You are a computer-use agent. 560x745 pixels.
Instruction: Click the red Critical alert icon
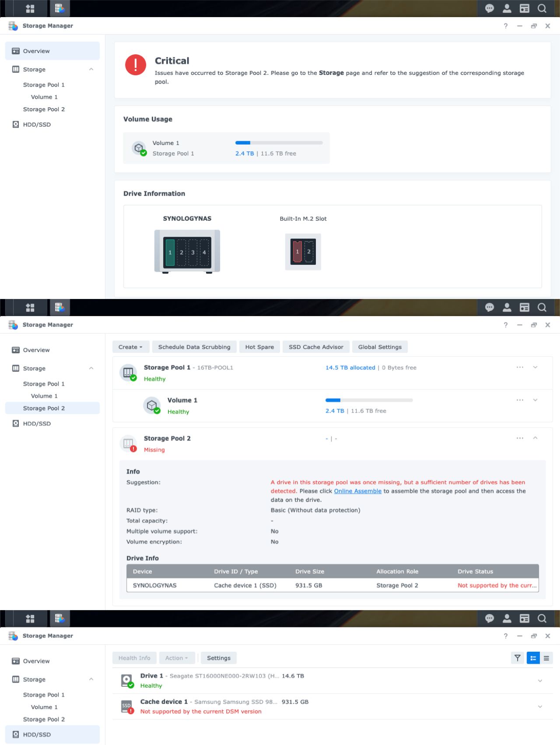136,65
